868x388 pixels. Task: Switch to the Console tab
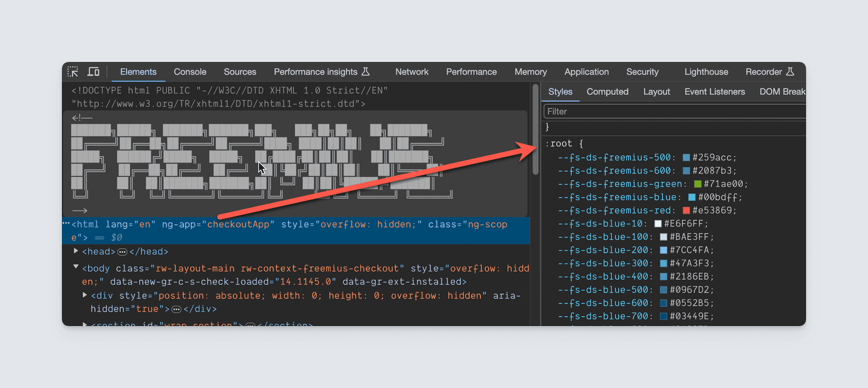click(190, 72)
